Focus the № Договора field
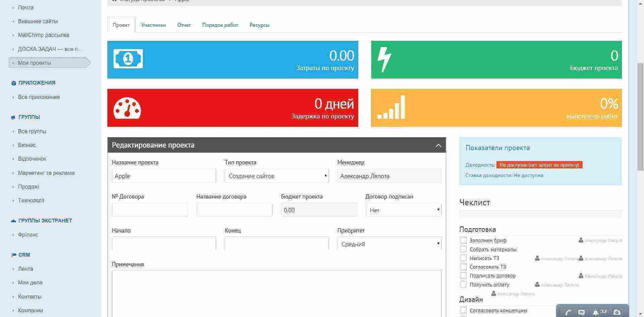 150,210
